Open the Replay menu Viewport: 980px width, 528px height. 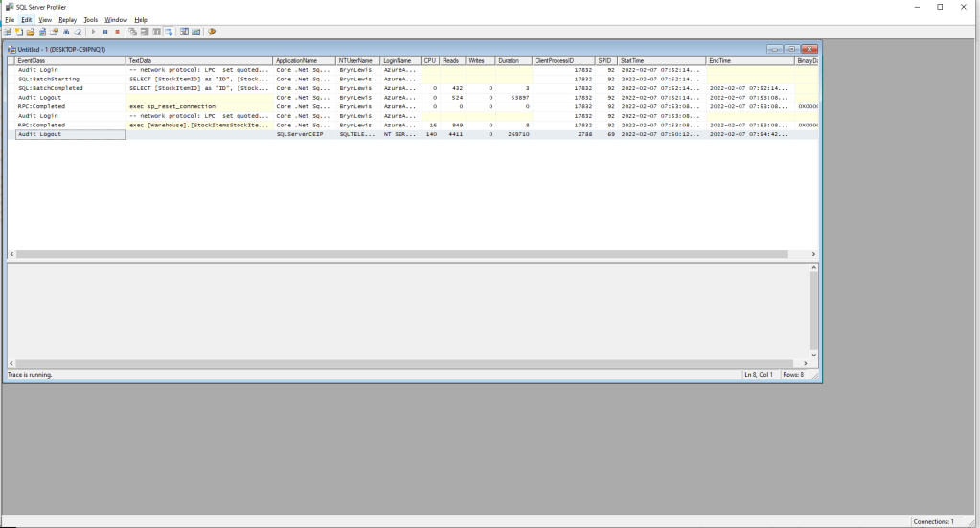click(67, 19)
